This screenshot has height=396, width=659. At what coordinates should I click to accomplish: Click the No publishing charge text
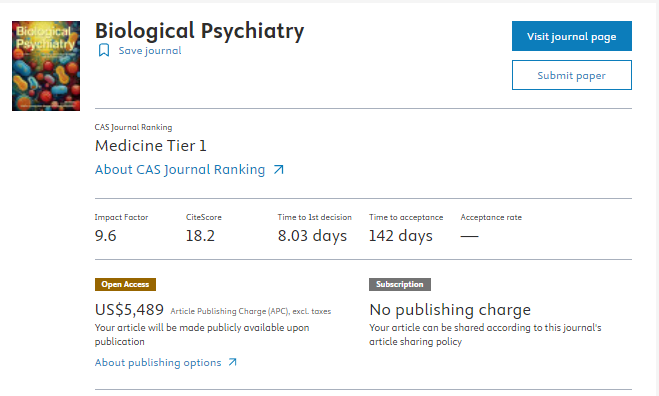[450, 310]
